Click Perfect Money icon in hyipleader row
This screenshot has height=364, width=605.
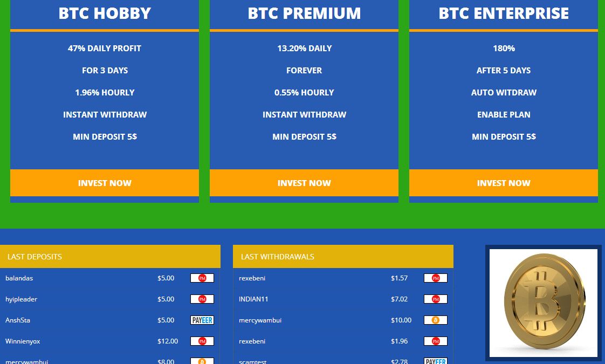coord(202,299)
